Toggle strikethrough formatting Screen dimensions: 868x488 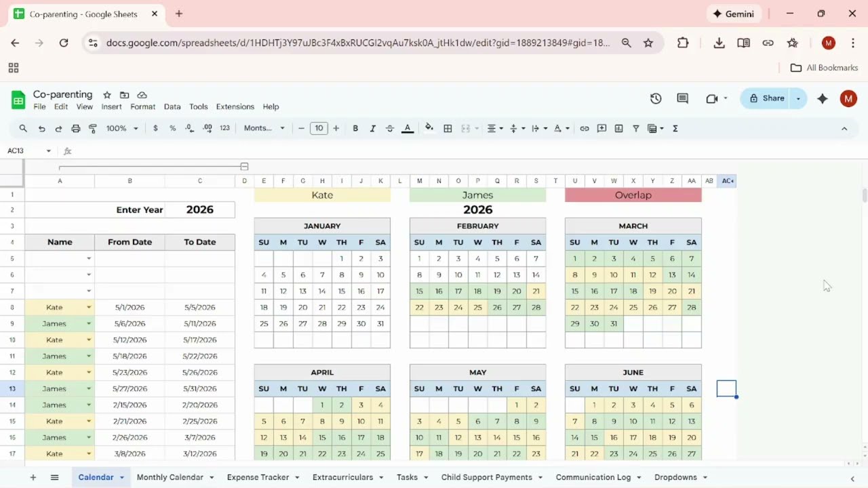[389, 128]
